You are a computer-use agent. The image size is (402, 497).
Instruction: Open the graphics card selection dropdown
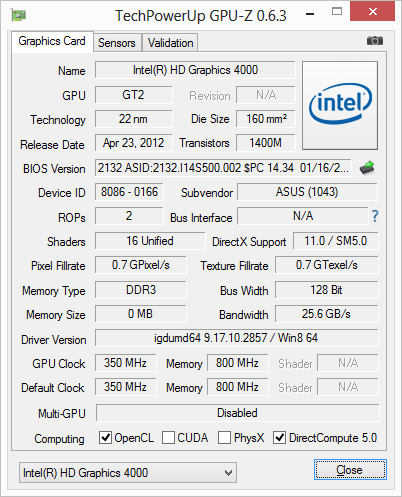(x=128, y=472)
